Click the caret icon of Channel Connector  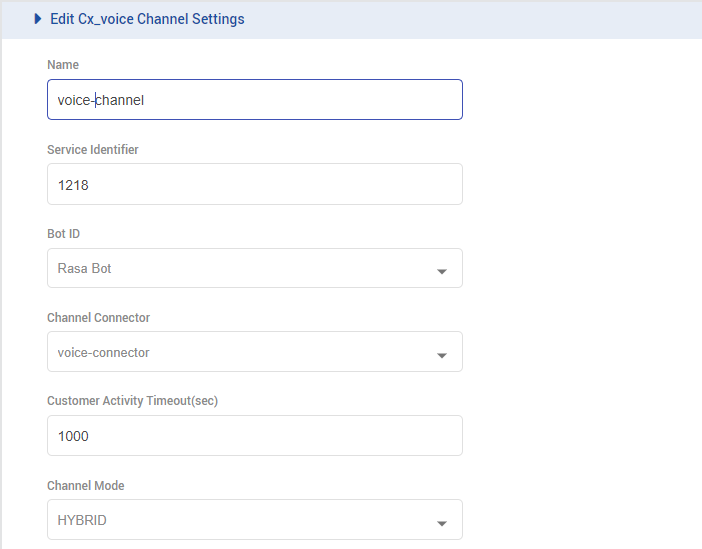point(442,355)
